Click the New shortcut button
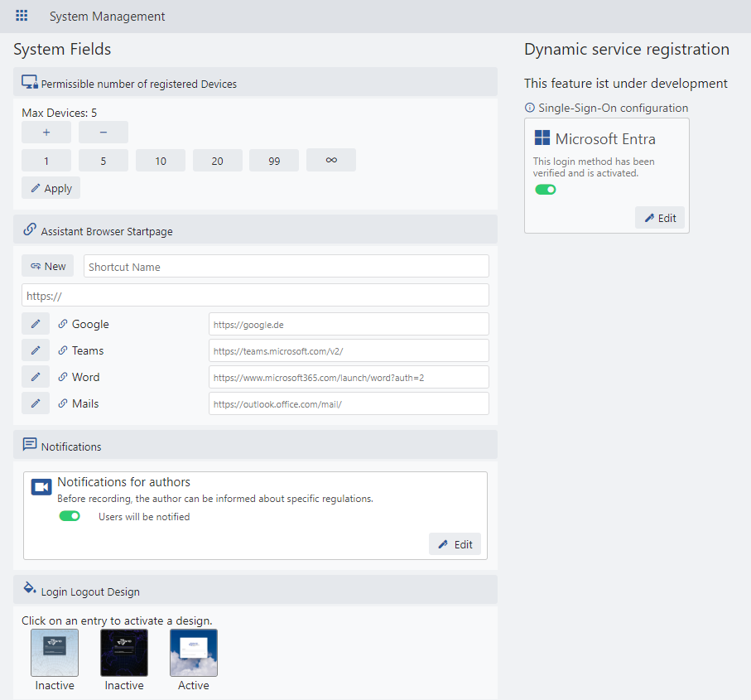Image resolution: width=751 pixels, height=700 pixels. [x=47, y=266]
